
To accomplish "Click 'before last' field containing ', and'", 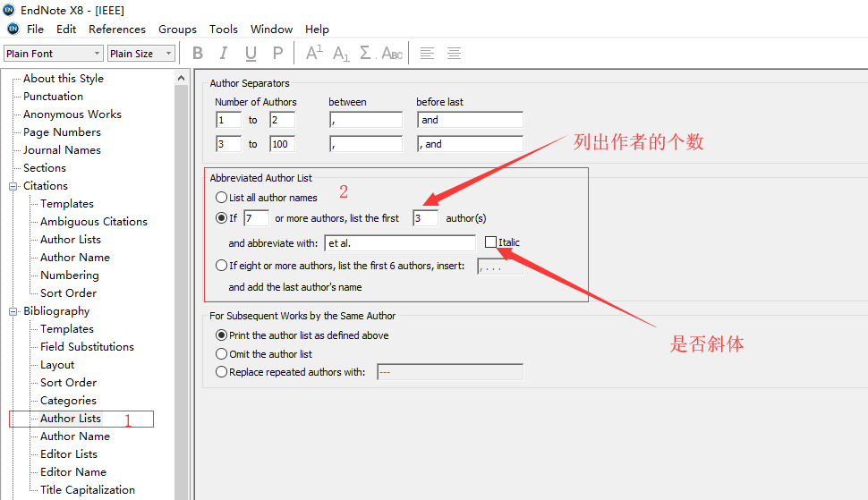I will click(x=471, y=144).
